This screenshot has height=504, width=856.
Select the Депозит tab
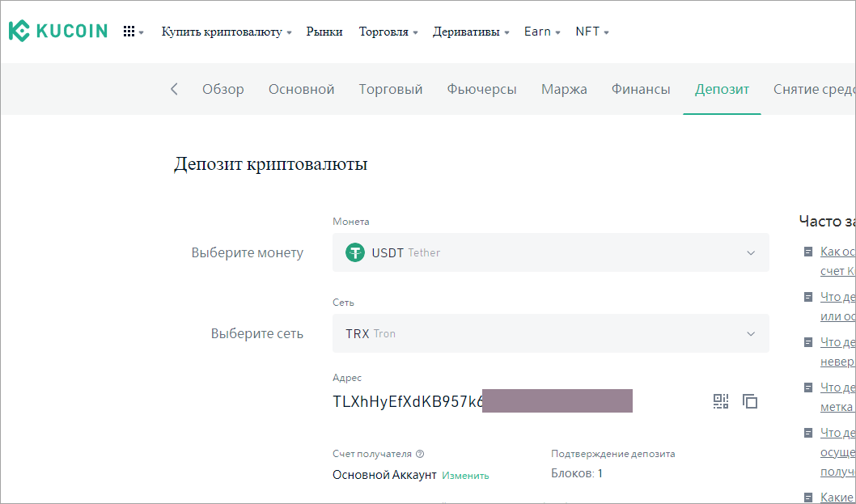click(722, 89)
